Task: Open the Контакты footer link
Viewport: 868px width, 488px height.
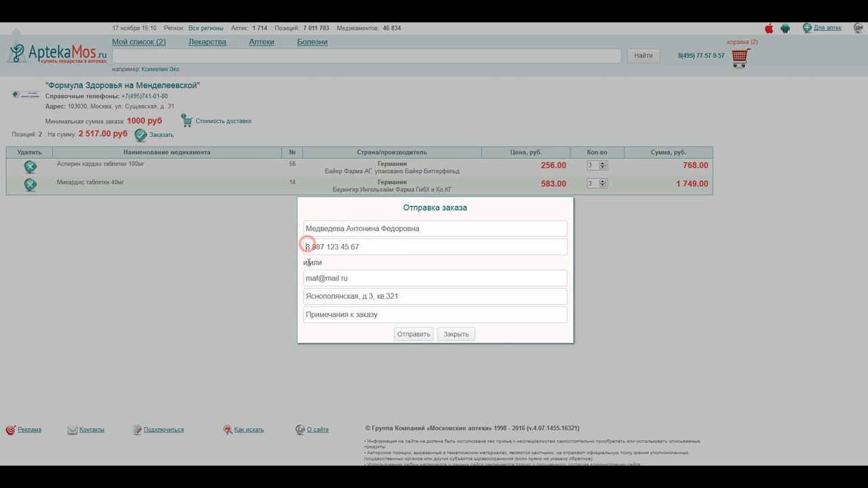Action: (x=92, y=430)
